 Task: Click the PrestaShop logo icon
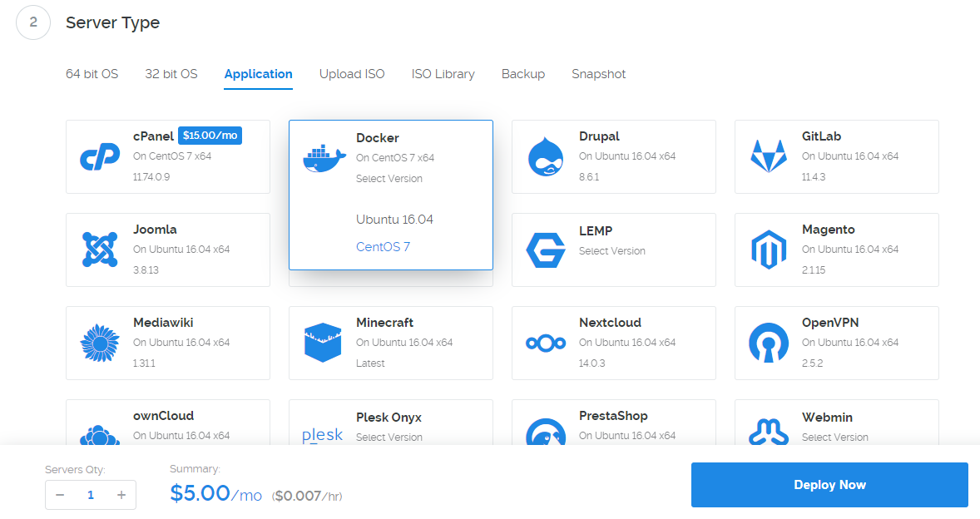tap(546, 432)
